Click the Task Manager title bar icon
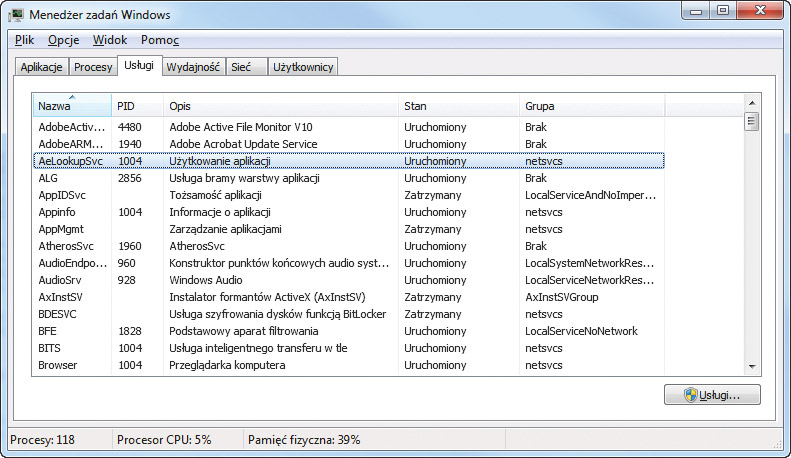 pos(18,15)
